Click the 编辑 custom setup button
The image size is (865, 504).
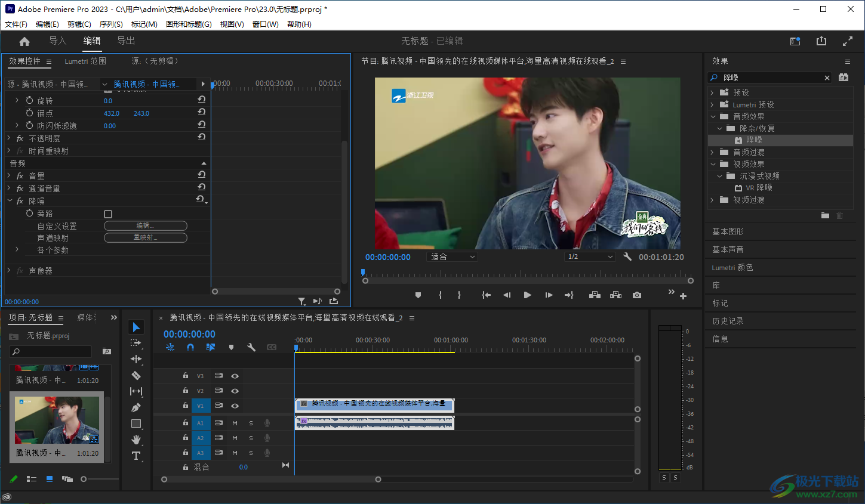point(146,225)
